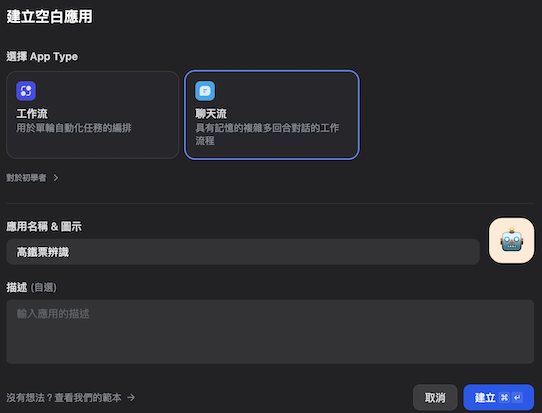Click the command key icon on 建立 button
Screen dimensions: 542x413
click(x=504, y=398)
